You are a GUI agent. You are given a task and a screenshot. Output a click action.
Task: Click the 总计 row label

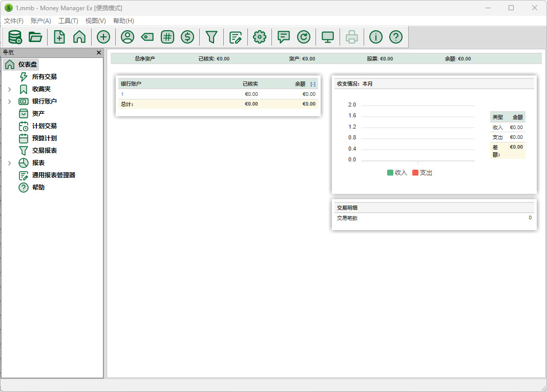pos(127,104)
